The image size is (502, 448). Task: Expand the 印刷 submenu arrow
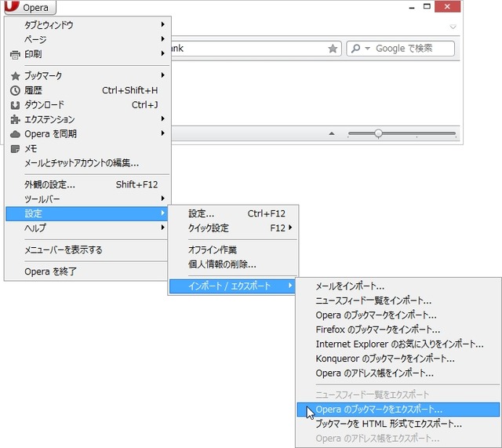point(163,53)
